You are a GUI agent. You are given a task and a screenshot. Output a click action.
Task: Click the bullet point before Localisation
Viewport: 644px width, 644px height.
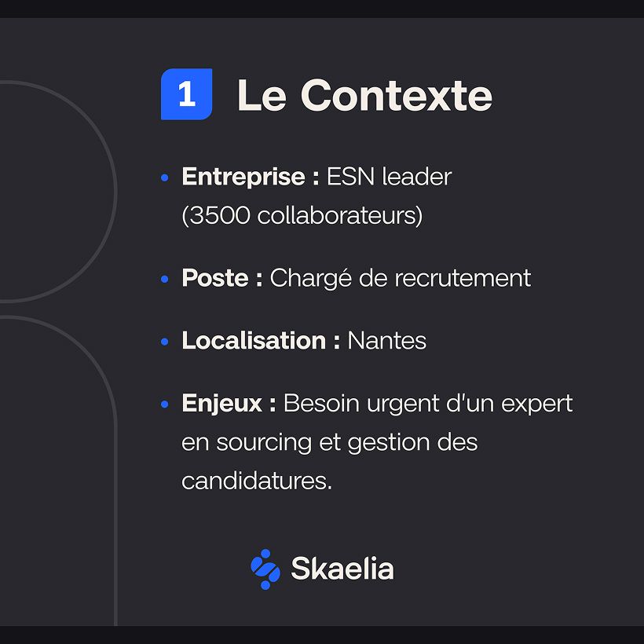click(165, 342)
